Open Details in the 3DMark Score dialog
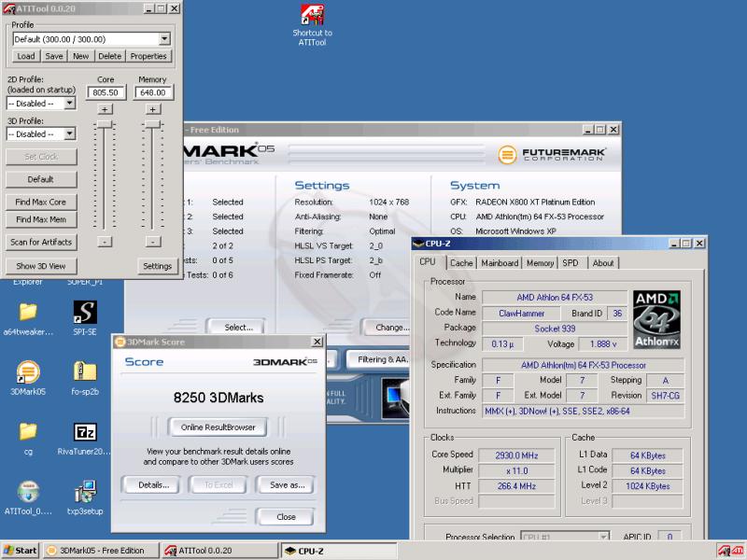Image resolution: width=747 pixels, height=560 pixels. (x=153, y=485)
